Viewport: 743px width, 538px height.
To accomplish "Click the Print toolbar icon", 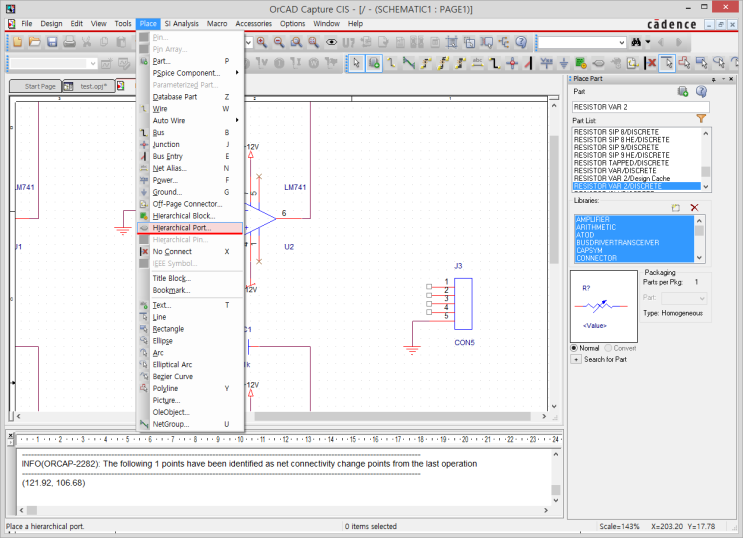I will pos(69,42).
